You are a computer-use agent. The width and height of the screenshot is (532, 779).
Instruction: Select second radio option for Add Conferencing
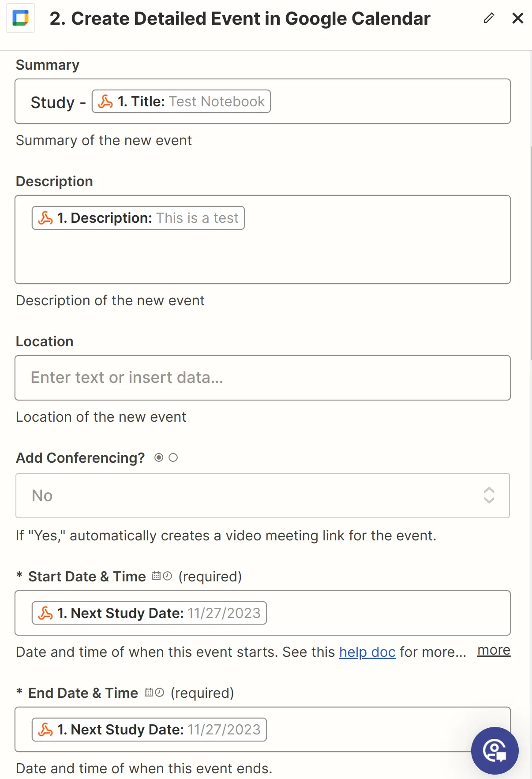pyautogui.click(x=173, y=458)
